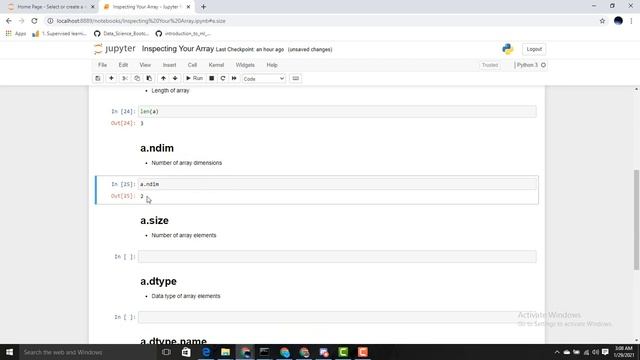Open the View menu
The width and height of the screenshot is (640, 360).
(145, 65)
